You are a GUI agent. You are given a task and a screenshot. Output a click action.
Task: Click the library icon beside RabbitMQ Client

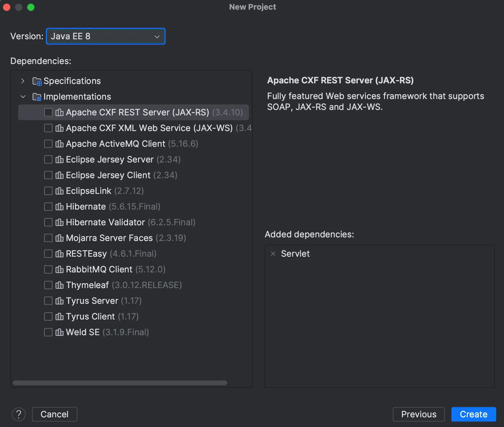pos(60,269)
